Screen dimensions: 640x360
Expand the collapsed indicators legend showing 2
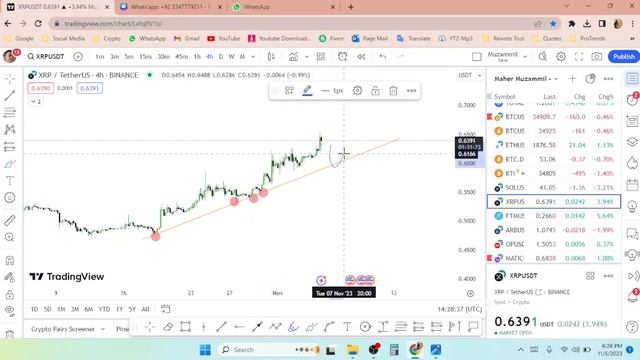36,101
